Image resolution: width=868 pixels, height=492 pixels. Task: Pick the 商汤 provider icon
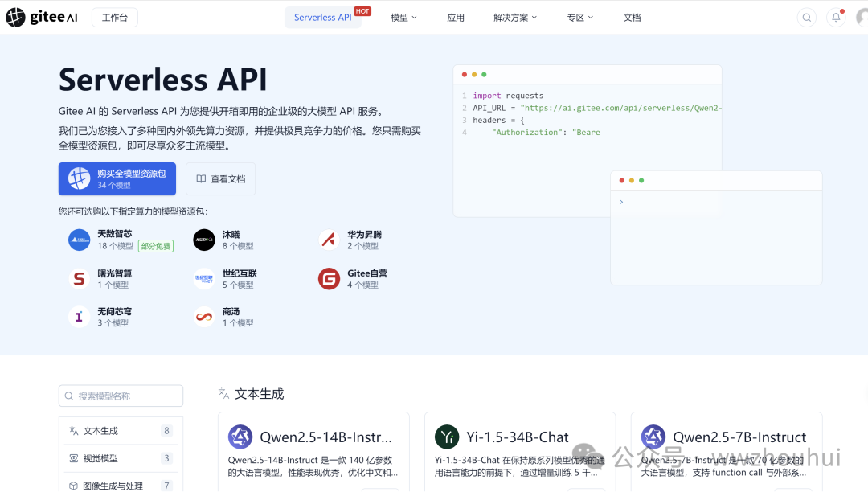point(204,317)
